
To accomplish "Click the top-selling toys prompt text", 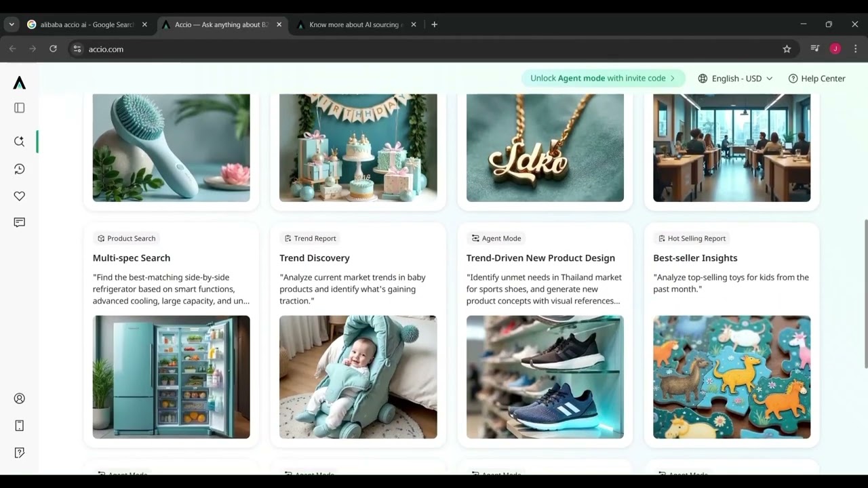I will (731, 283).
